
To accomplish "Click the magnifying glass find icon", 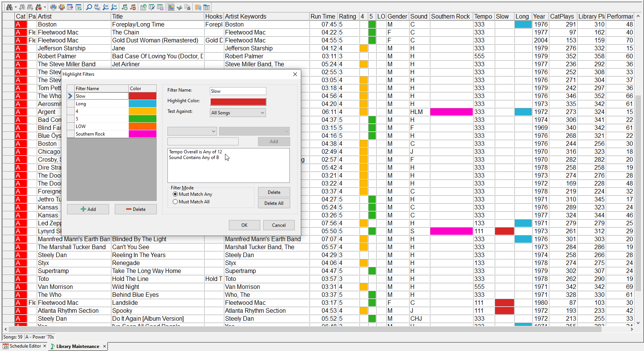I will click(89, 7).
